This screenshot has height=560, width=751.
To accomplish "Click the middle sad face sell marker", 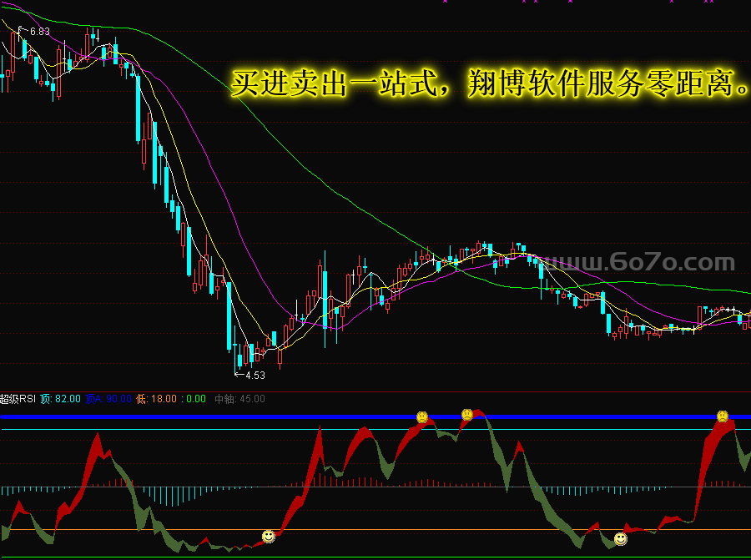I will click(467, 414).
